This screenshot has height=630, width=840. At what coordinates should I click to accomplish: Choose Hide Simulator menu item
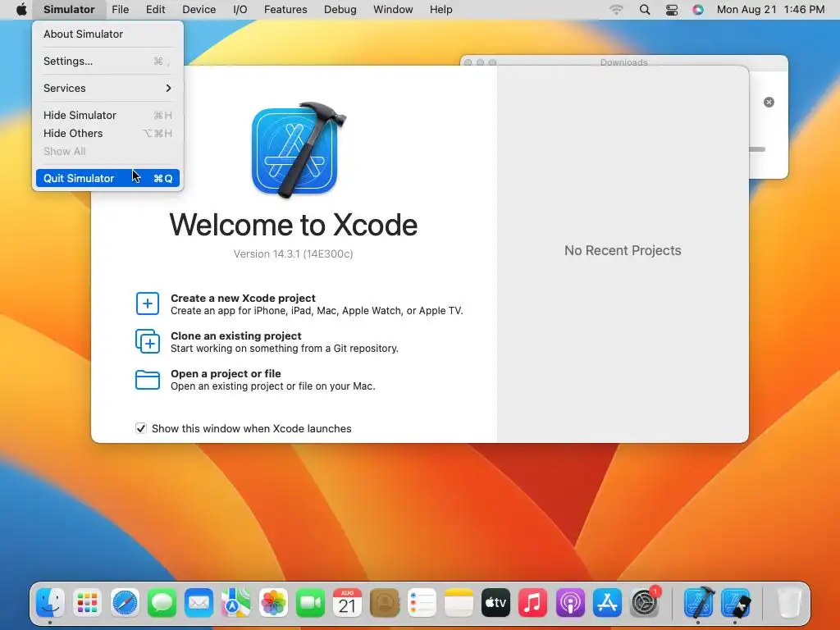click(107, 115)
